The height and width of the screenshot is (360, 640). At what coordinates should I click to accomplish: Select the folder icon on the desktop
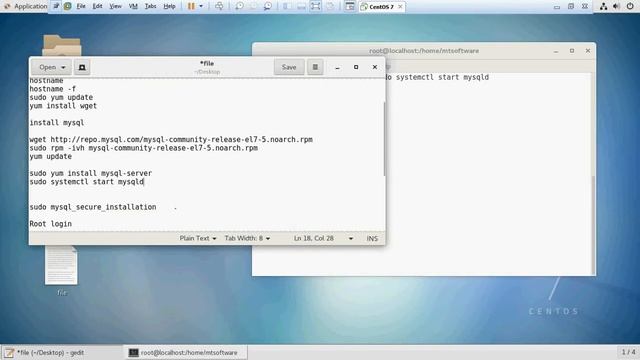point(62,46)
